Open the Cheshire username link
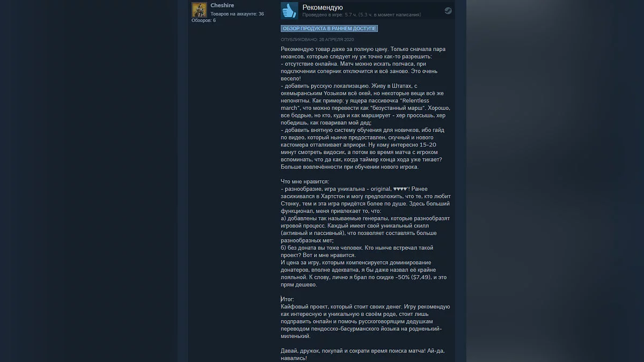 (222, 5)
